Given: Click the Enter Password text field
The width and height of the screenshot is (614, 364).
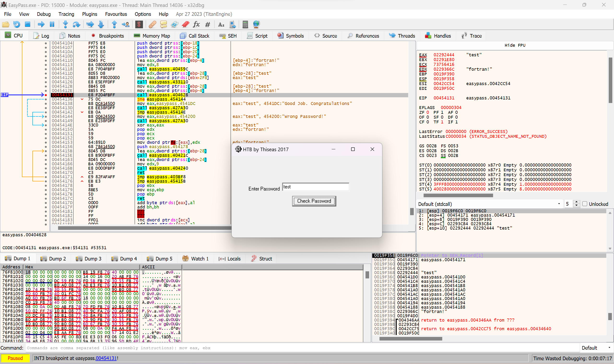Looking at the screenshot, I should (x=315, y=187).
